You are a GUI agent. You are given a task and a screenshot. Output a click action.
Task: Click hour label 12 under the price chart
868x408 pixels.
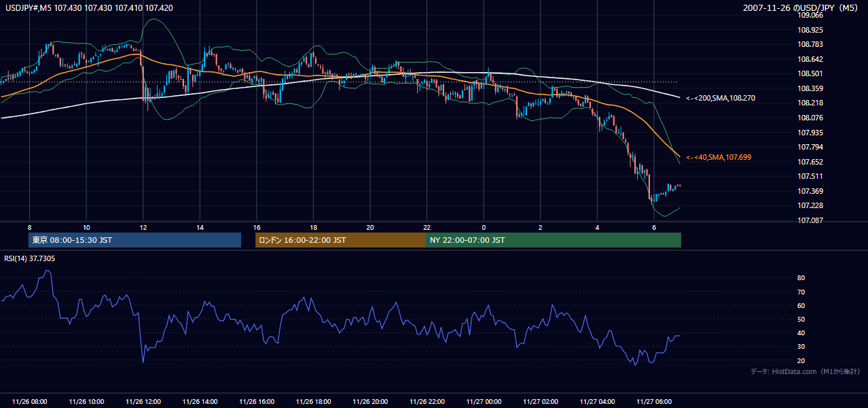click(x=143, y=227)
